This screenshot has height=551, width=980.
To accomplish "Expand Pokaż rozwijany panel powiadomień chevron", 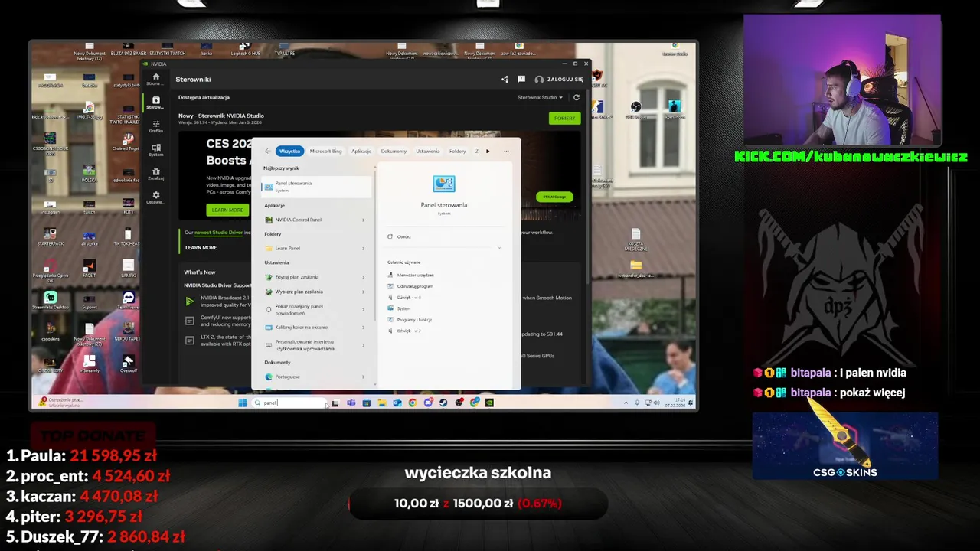I will 364,309.
